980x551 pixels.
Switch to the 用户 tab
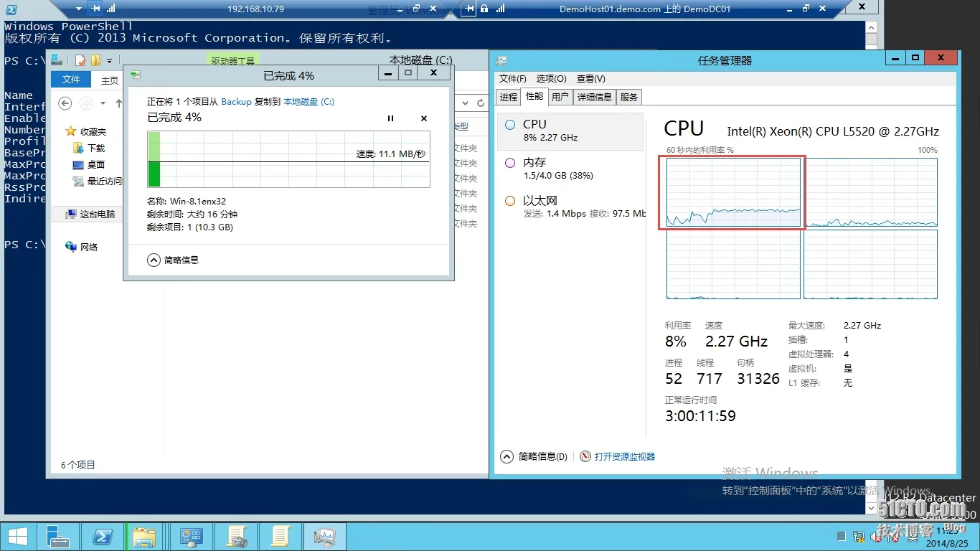point(560,97)
